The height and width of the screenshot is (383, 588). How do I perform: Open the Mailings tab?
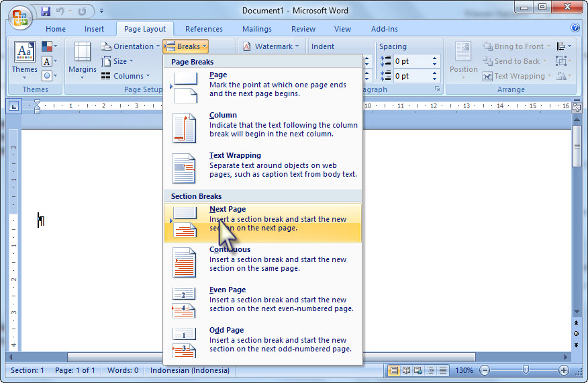(257, 29)
